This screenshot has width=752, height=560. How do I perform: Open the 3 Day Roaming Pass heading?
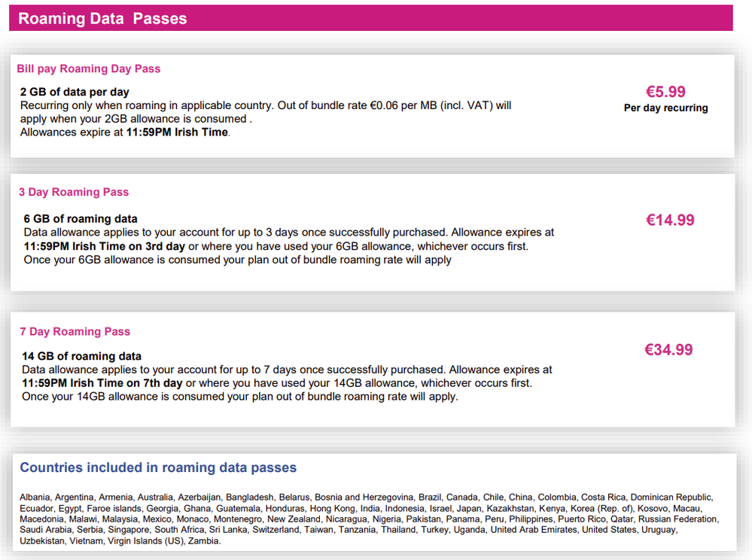pos(74,192)
